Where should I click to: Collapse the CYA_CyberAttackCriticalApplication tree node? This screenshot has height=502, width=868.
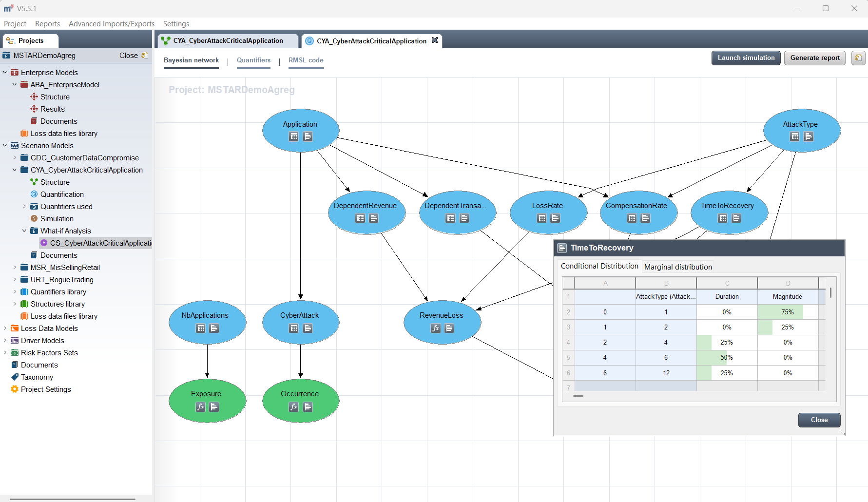(x=15, y=170)
